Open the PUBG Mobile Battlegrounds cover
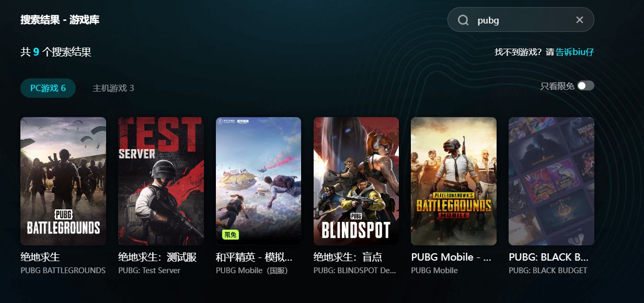Viewport: 644px width, 303px height. click(x=454, y=181)
